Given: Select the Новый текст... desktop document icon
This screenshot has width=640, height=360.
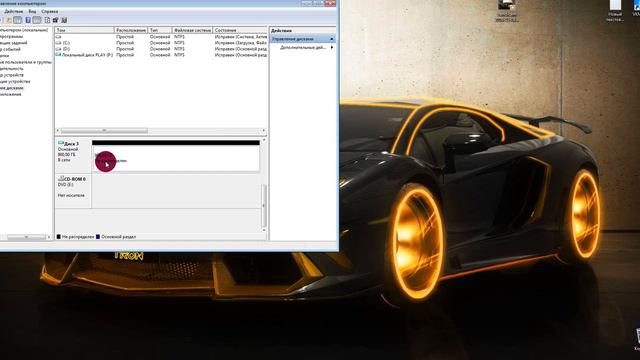Looking at the screenshot, I should click(x=615, y=11).
